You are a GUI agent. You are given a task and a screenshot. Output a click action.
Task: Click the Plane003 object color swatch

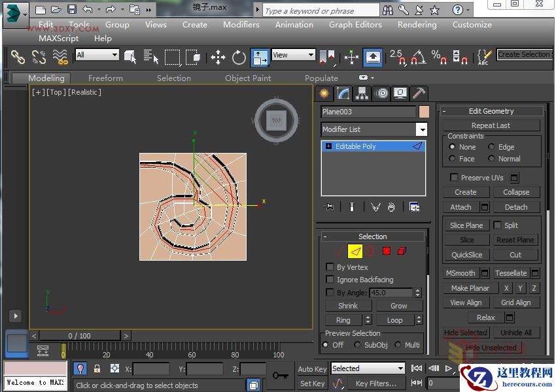424,112
